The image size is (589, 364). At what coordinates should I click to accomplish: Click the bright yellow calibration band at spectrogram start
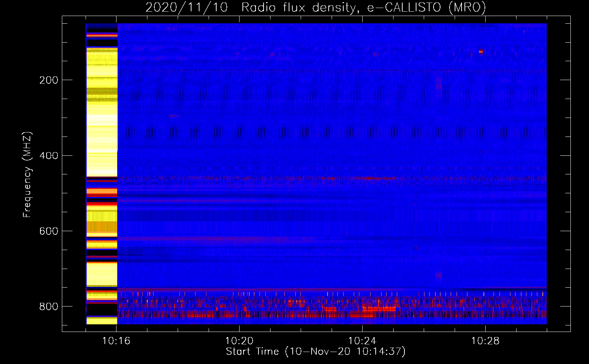coord(102,174)
